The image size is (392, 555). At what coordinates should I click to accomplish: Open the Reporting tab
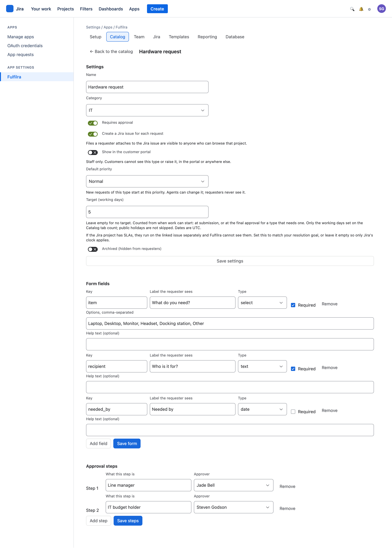(207, 37)
